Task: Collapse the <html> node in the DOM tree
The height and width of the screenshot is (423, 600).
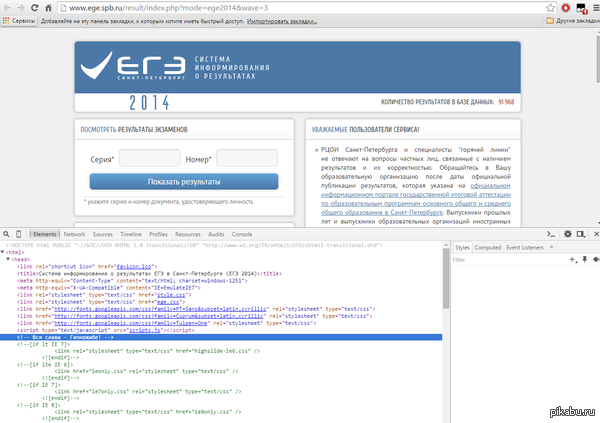Action: pos(3,251)
